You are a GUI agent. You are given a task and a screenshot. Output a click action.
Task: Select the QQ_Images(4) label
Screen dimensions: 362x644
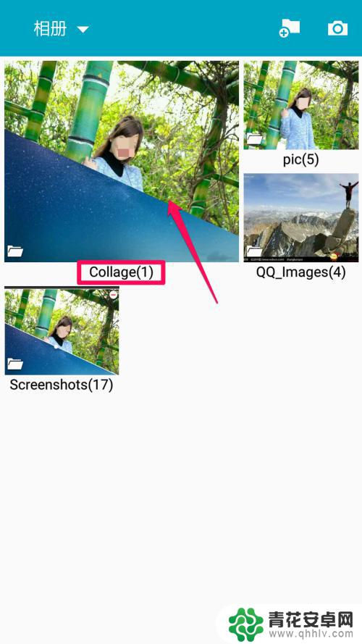coord(301,272)
